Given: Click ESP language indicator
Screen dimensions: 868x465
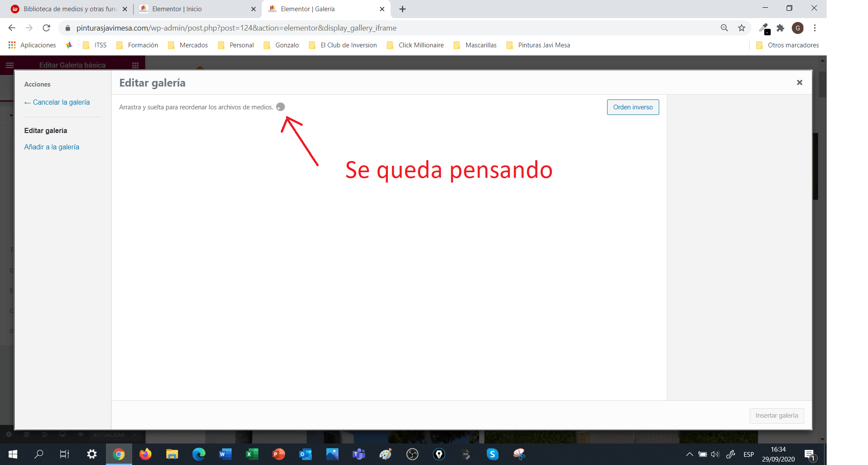Looking at the screenshot, I should click(x=749, y=454).
